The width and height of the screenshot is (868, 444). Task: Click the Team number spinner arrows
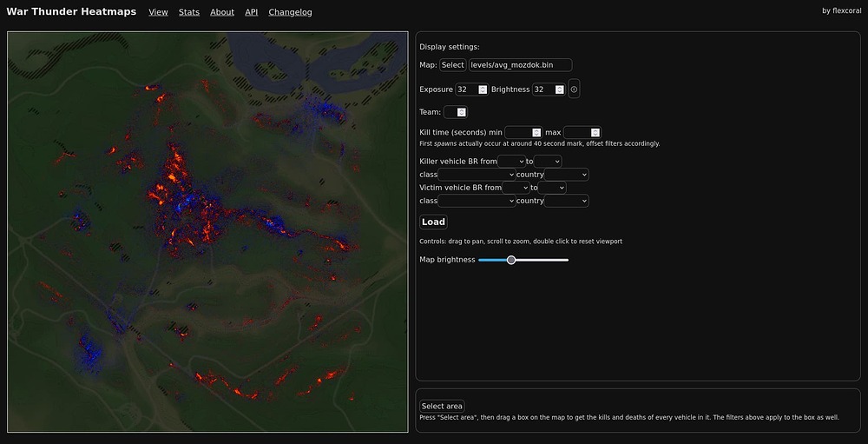pos(462,112)
